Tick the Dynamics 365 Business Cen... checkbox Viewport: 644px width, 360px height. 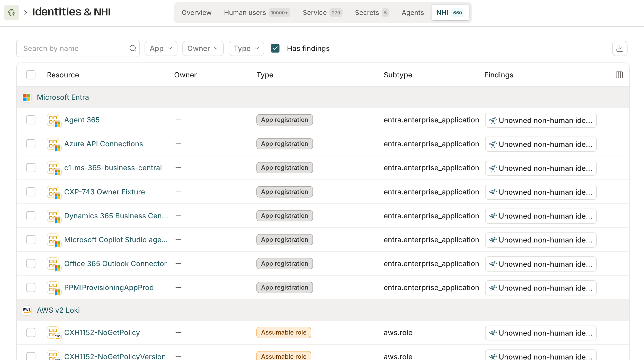(31, 216)
